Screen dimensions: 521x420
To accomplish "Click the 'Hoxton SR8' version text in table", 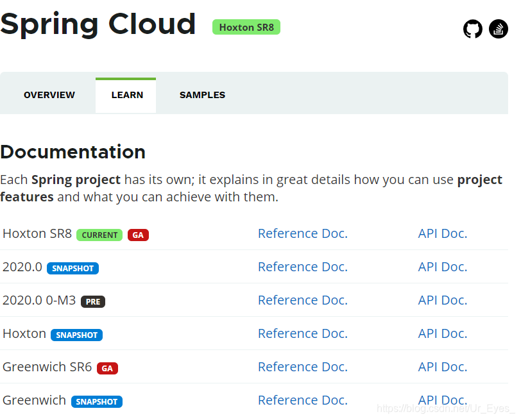I will coord(37,234).
